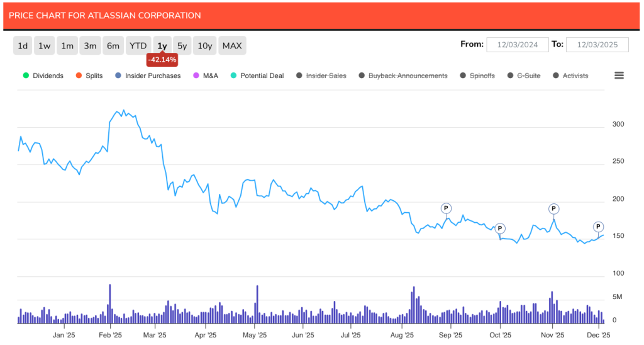Screen dimensions: 644x345
Task: Click the 5M volume axis label
Action: pyautogui.click(x=618, y=297)
